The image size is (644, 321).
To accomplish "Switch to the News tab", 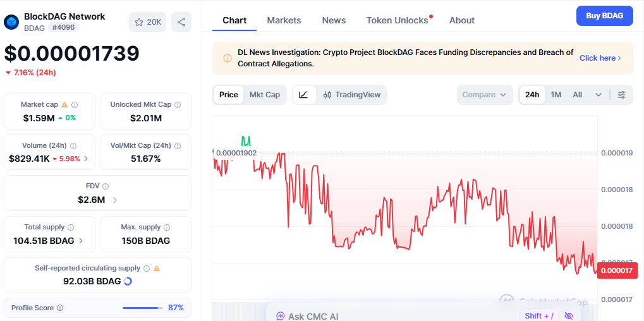I will pyautogui.click(x=334, y=20).
